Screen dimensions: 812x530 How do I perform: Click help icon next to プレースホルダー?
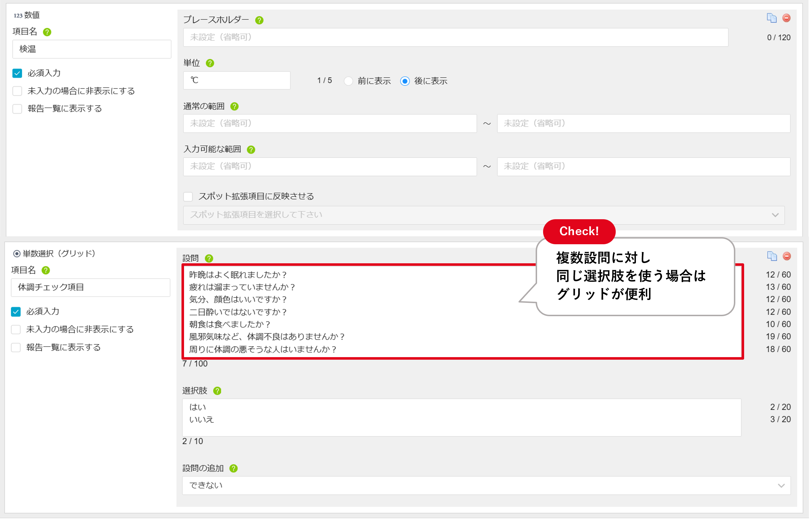[x=259, y=20]
